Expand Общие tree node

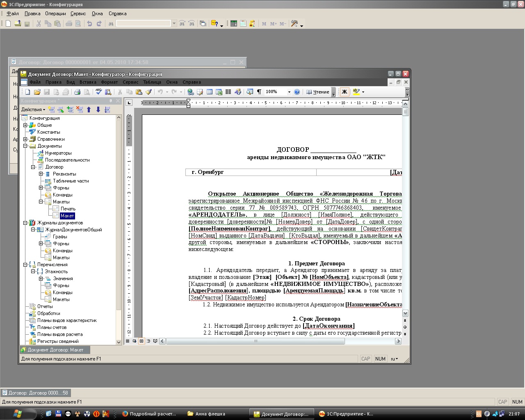click(25, 125)
